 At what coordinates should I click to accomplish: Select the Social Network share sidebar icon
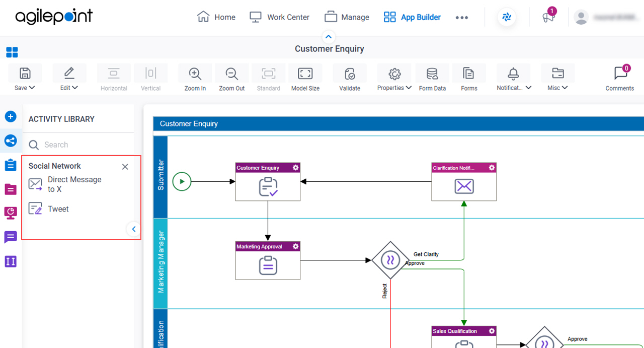tap(11, 141)
